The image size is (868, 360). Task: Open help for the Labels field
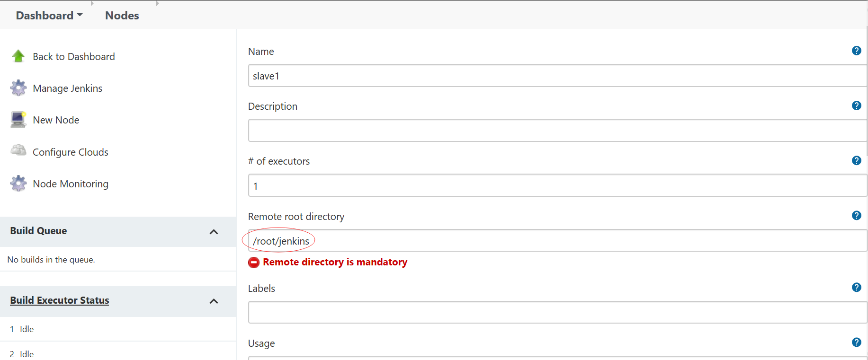856,287
